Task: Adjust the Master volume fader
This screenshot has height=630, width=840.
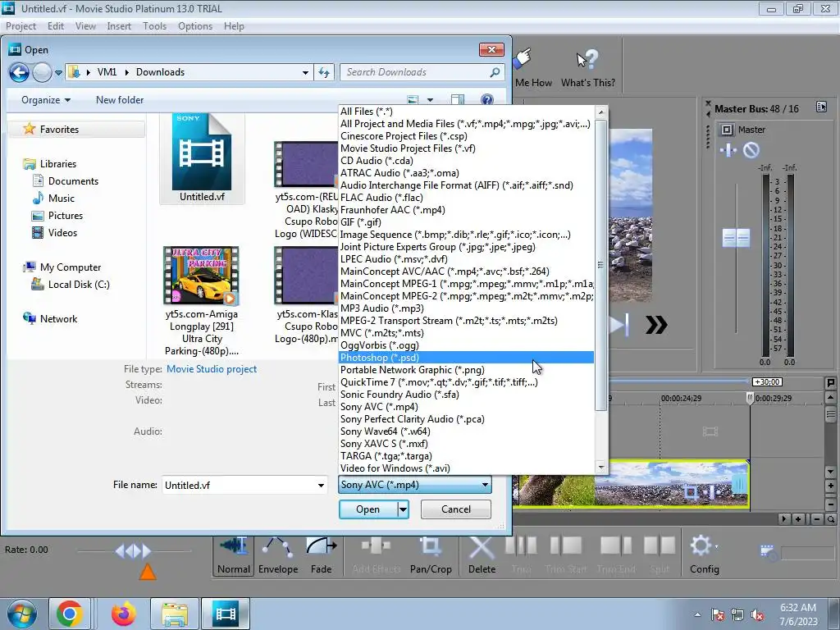Action: click(x=736, y=238)
